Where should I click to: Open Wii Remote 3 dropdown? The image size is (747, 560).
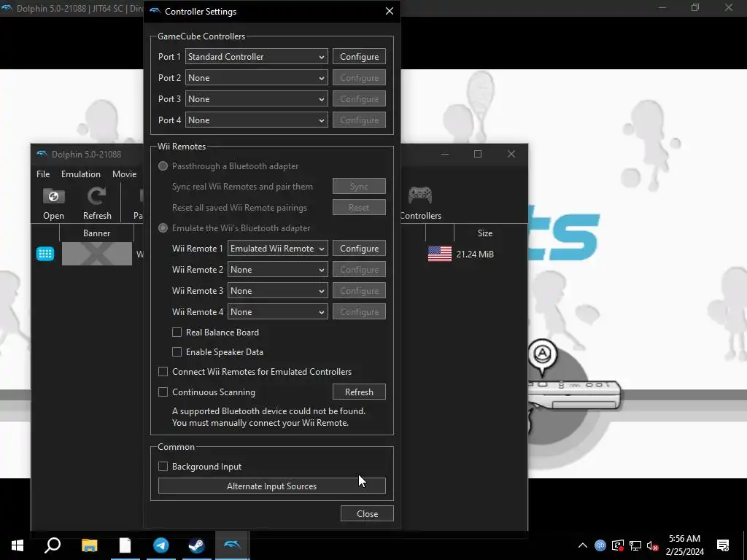point(278,290)
